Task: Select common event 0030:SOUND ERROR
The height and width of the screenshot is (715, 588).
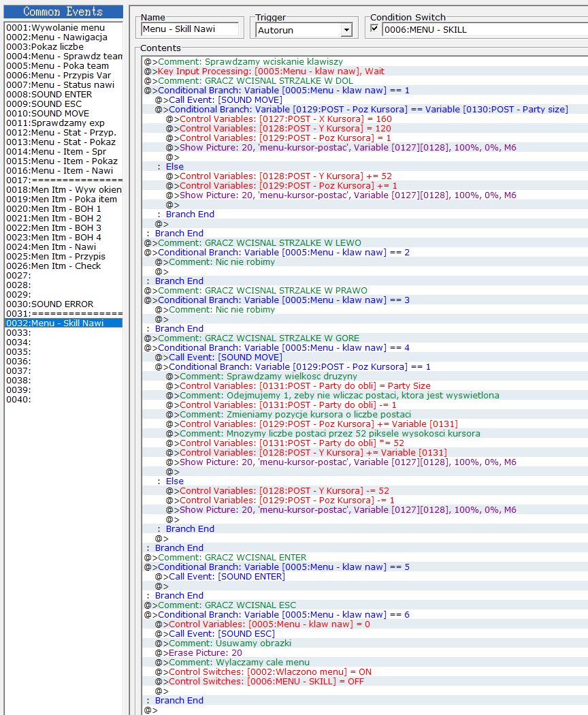Action: [x=63, y=304]
